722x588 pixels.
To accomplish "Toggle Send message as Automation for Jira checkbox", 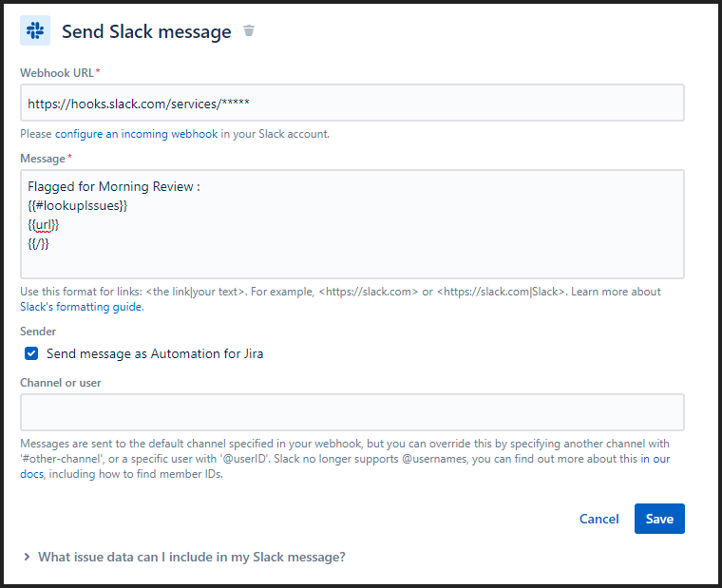I will tap(31, 353).
